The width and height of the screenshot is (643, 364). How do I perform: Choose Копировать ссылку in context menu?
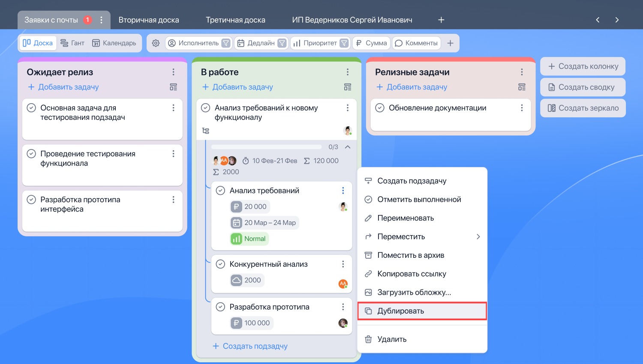point(422,274)
